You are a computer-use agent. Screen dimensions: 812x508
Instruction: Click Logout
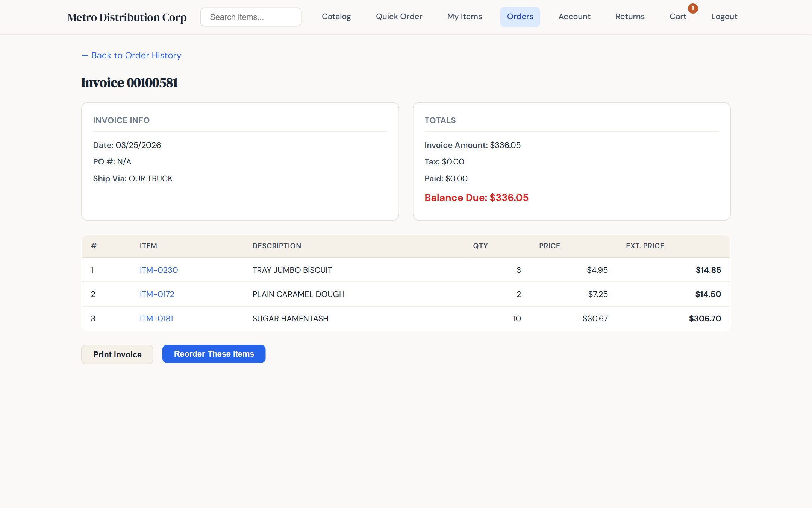click(x=724, y=17)
